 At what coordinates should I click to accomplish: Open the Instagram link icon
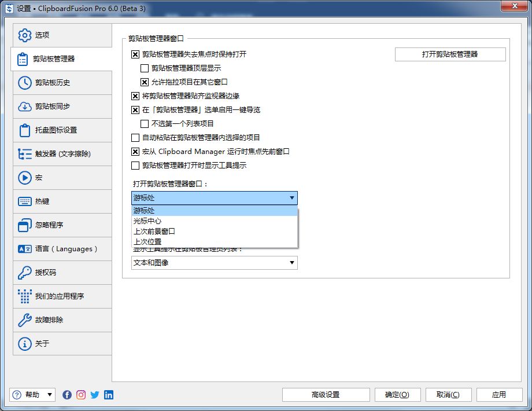pos(81,395)
